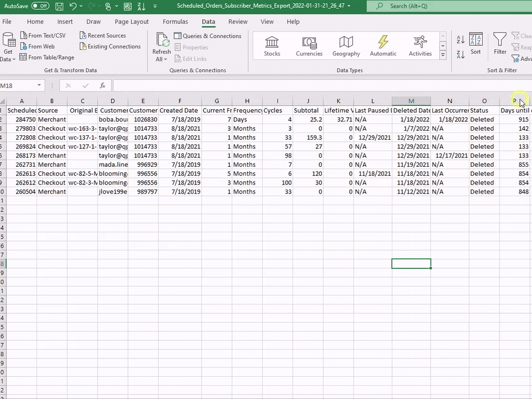Click From Text/CSV
The image size is (532, 399).
(43, 35)
